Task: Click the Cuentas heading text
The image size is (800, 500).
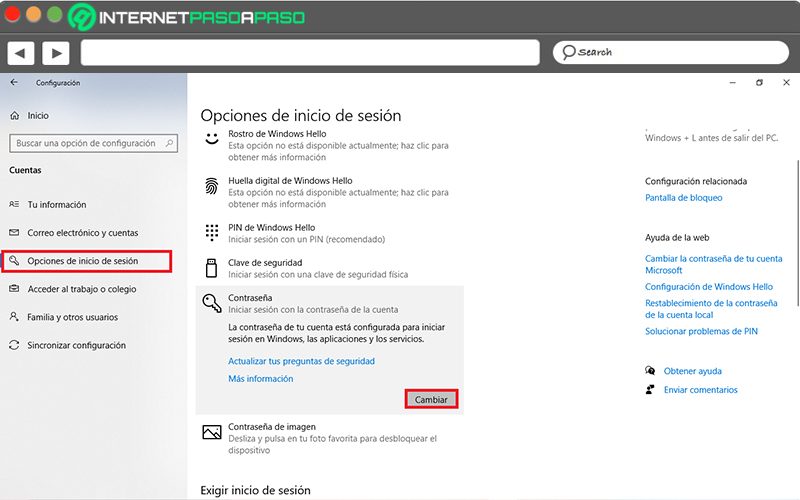Action: coord(25,170)
